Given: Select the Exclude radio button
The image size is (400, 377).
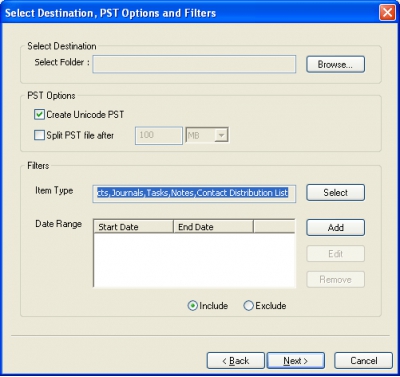Looking at the screenshot, I should click(248, 306).
